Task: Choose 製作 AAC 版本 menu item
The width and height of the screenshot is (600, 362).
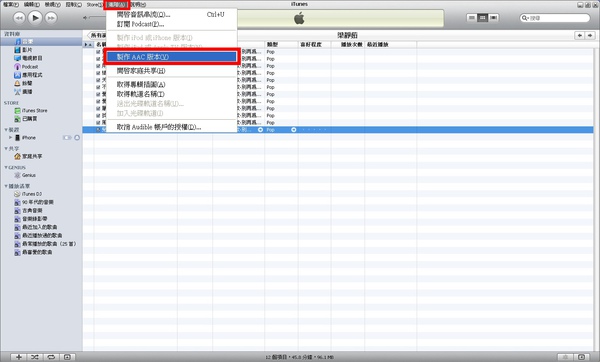Action: tap(171, 57)
